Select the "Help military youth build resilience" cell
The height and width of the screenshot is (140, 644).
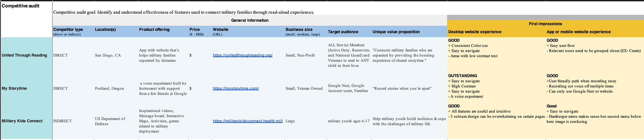(x=409, y=121)
